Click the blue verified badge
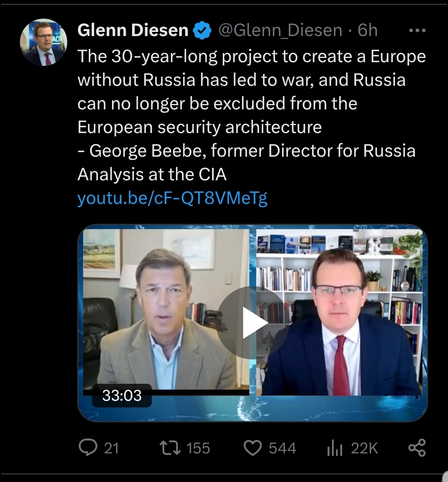Image resolution: width=448 pixels, height=482 pixels. pos(203,31)
